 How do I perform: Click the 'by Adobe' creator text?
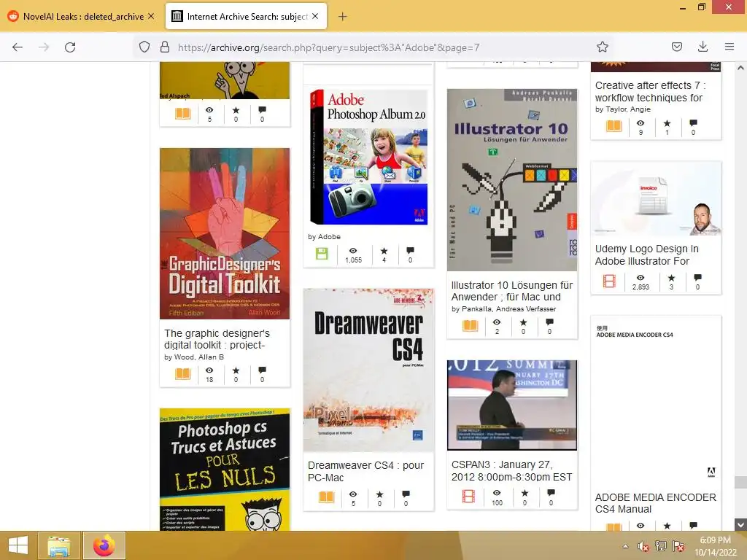(x=324, y=237)
